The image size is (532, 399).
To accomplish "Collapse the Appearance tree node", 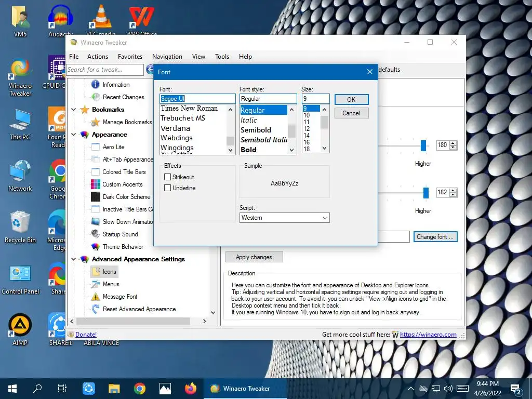I will click(x=74, y=135).
